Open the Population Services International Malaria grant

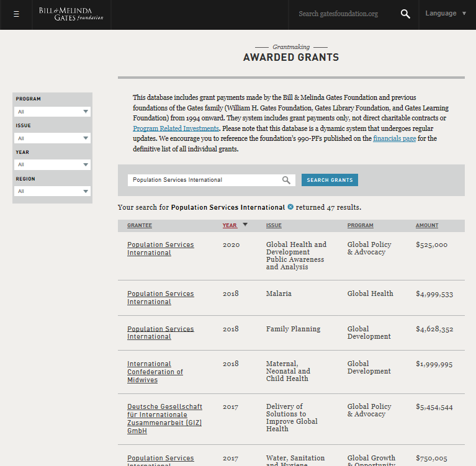click(x=160, y=298)
